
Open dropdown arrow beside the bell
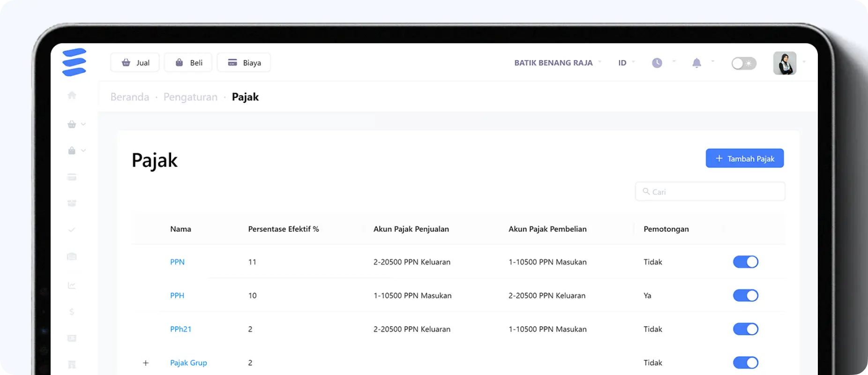click(713, 61)
